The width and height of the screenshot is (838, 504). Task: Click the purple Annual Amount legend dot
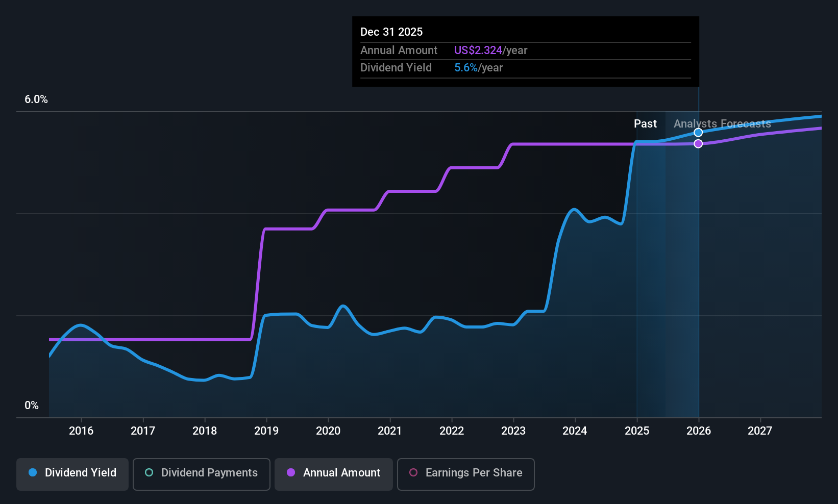291,472
